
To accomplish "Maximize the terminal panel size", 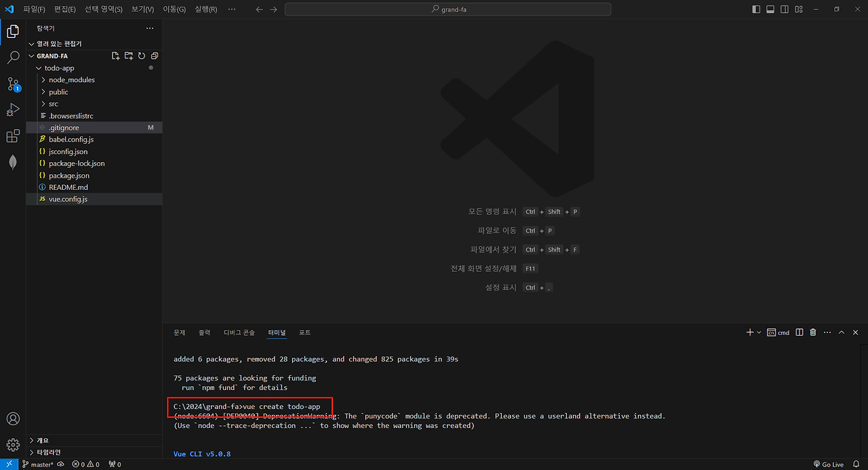I will click(842, 332).
